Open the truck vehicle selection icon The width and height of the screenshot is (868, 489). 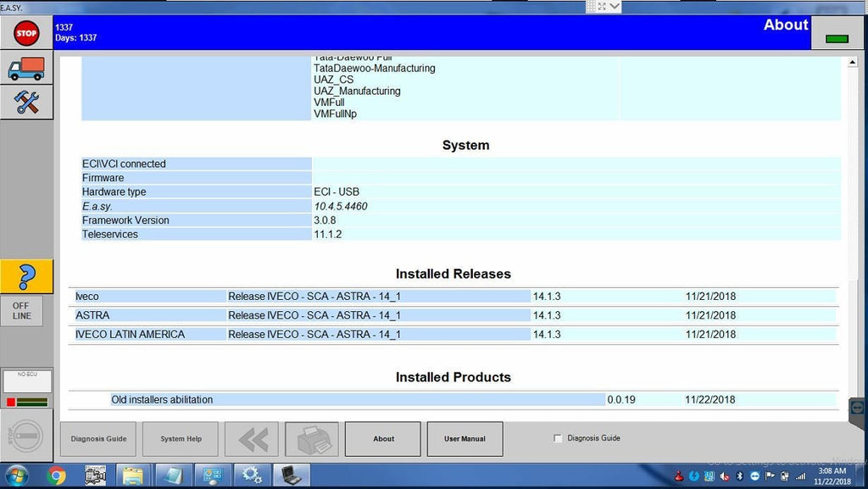(26, 69)
